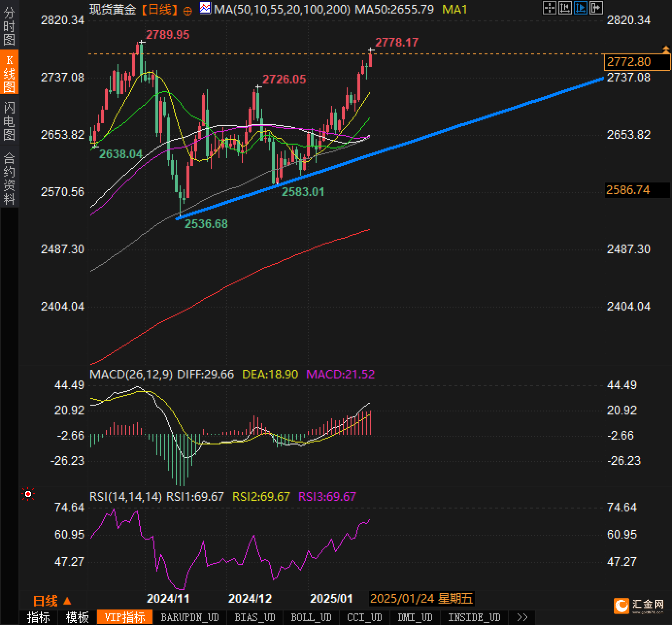672x625 pixels.
Task: Click the MACD(26,12,9) parameters label
Action: click(x=131, y=374)
